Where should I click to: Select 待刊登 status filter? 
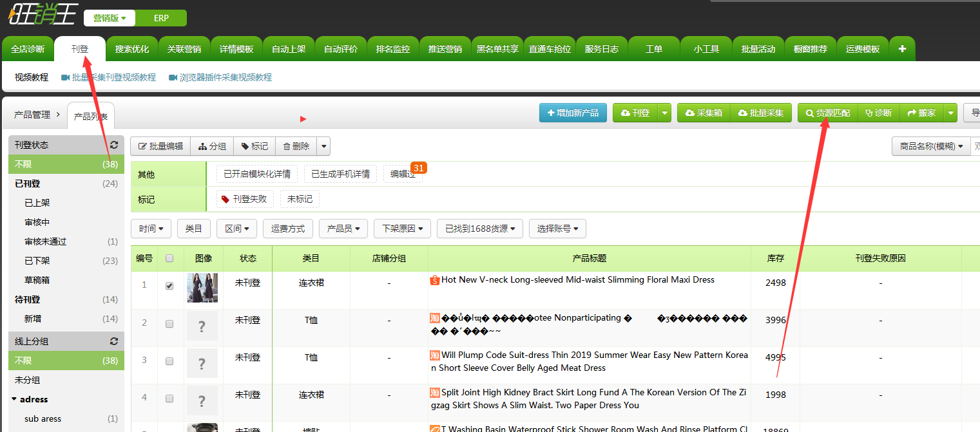click(66, 299)
